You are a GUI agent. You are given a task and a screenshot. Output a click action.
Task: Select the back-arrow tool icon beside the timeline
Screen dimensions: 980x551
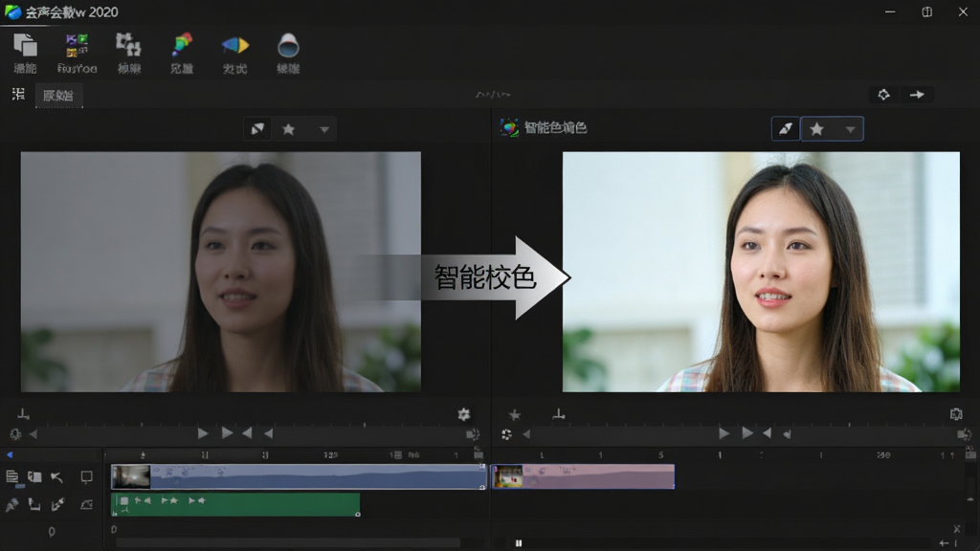(56, 477)
